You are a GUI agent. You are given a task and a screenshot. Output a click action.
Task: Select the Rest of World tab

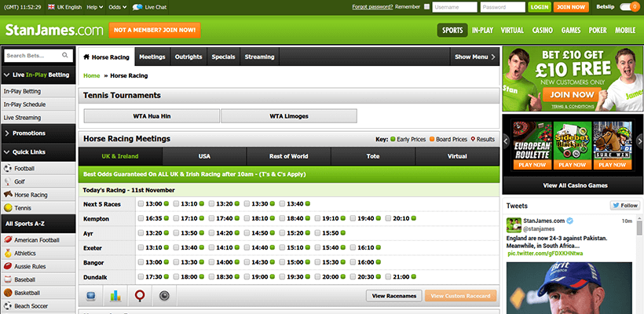[288, 156]
